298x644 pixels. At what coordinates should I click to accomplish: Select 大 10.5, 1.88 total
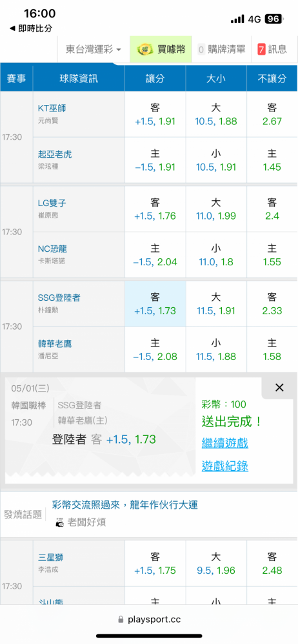[216, 115]
